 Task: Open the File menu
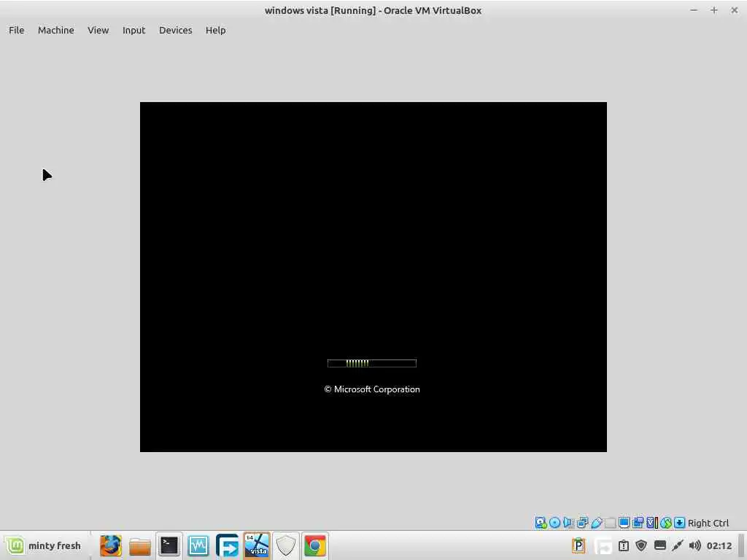coord(16,30)
